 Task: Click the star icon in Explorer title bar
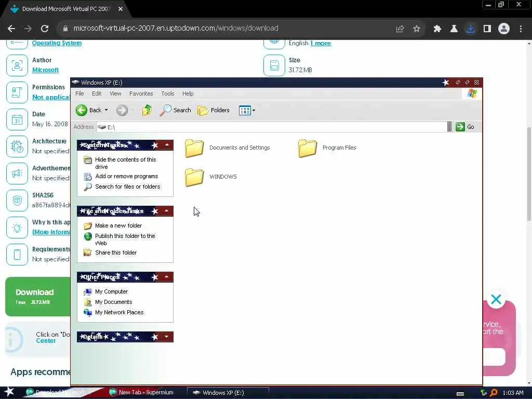(446, 83)
